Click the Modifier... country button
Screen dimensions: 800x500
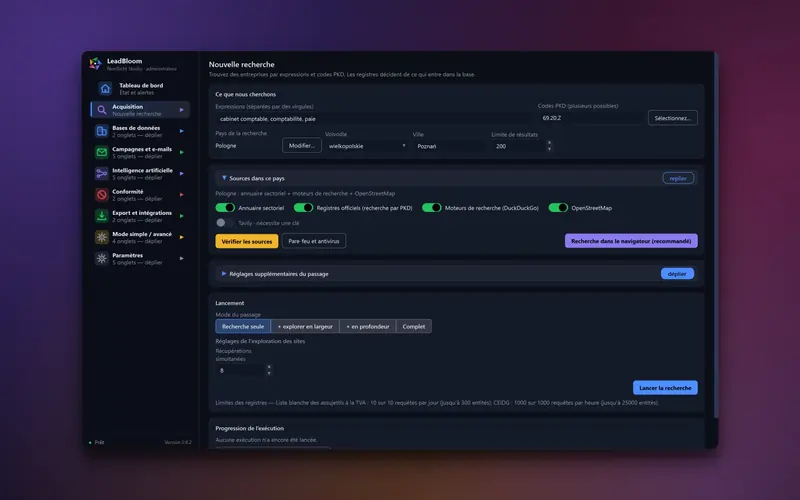[302, 145]
